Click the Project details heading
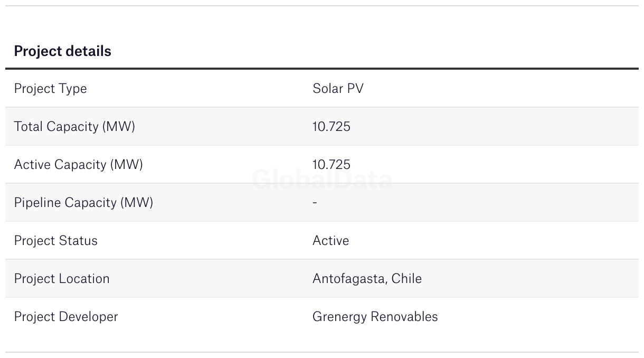The image size is (644, 358). tap(62, 51)
